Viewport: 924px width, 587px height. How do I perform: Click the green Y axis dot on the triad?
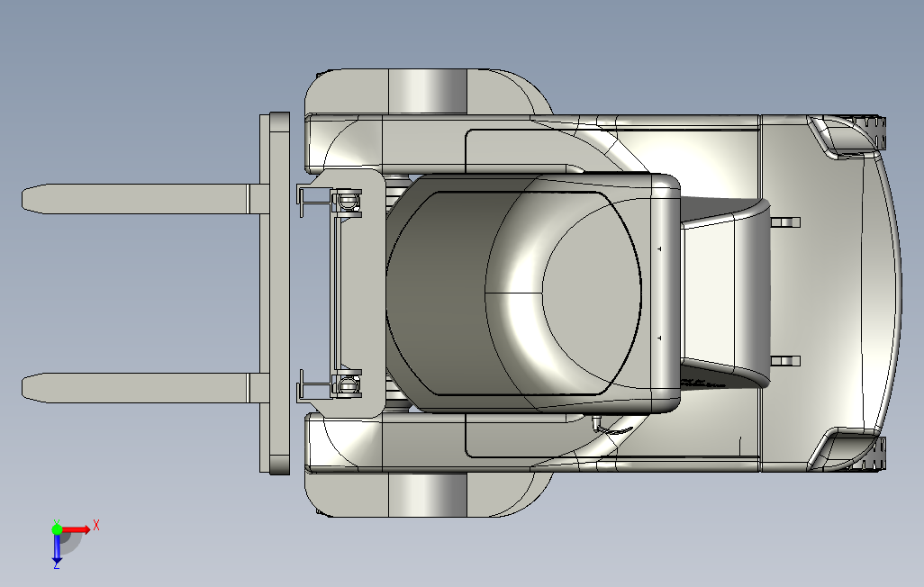57,529
